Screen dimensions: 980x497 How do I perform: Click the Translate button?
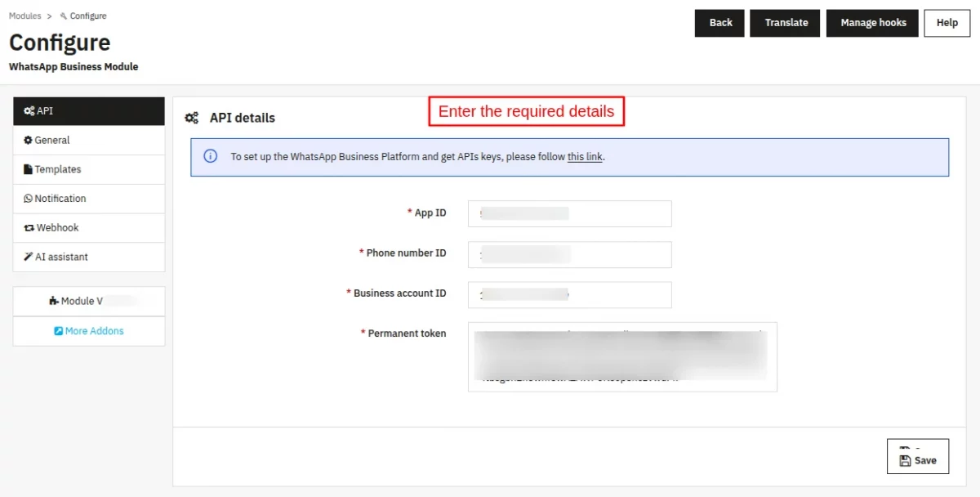coord(786,23)
